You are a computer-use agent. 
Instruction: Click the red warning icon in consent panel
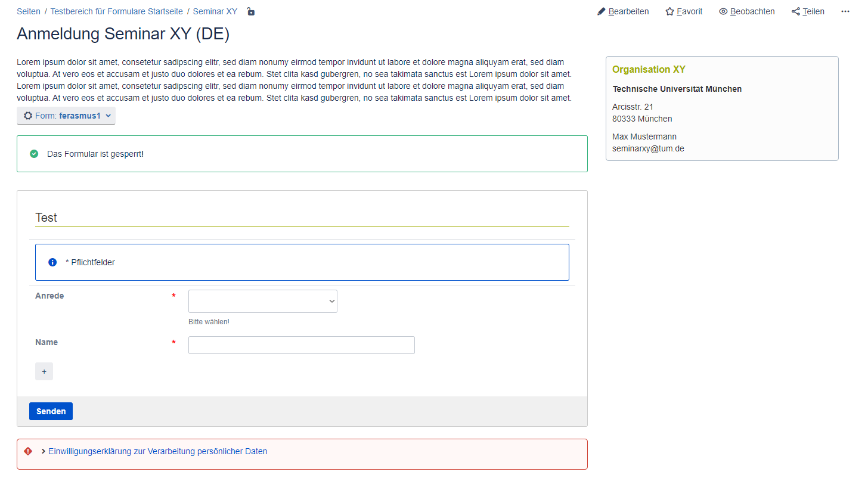(x=28, y=451)
